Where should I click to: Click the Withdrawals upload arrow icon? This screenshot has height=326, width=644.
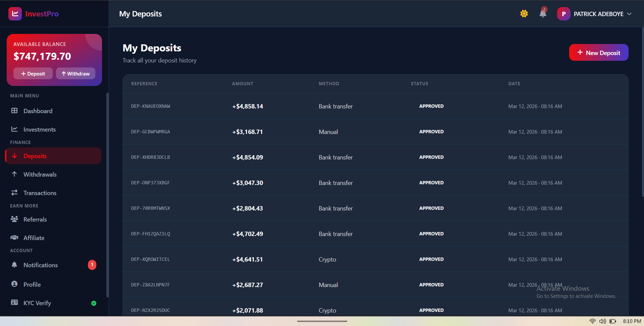coord(14,174)
